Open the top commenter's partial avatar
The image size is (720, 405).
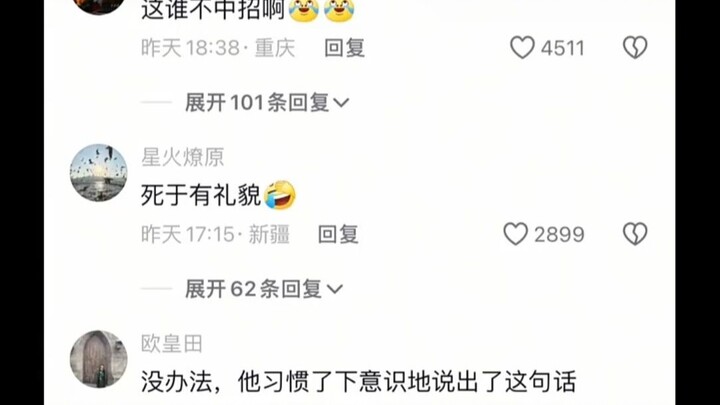point(98,6)
